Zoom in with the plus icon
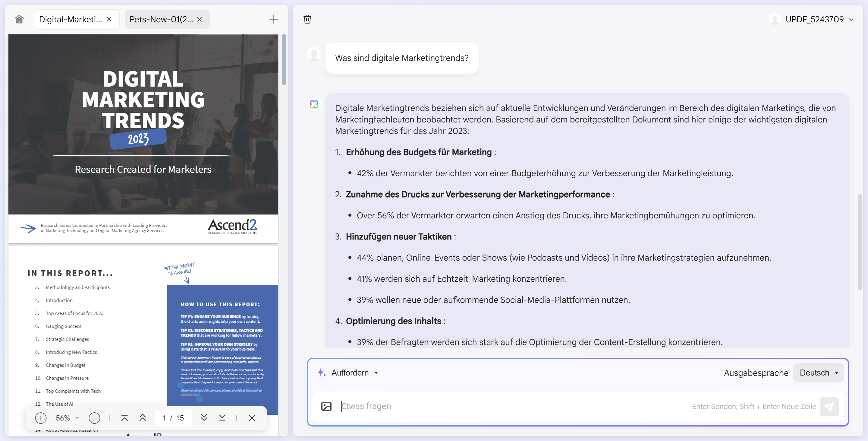Screen dimensions: 868x441 click(x=41, y=418)
